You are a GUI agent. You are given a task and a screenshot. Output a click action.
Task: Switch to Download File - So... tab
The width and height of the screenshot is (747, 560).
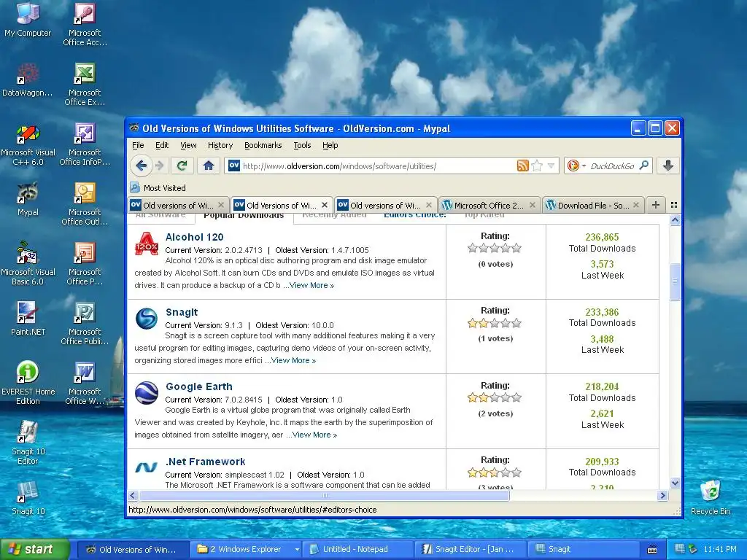coord(592,205)
